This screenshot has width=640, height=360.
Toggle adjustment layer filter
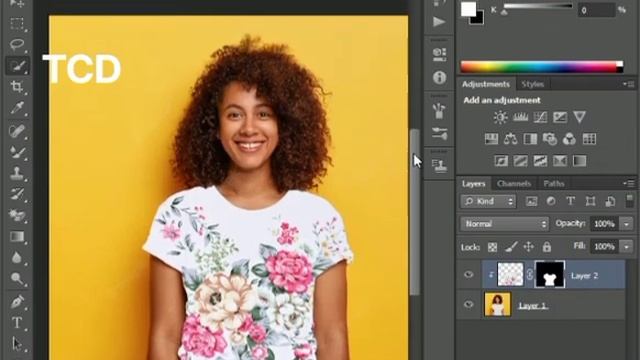pyautogui.click(x=551, y=201)
